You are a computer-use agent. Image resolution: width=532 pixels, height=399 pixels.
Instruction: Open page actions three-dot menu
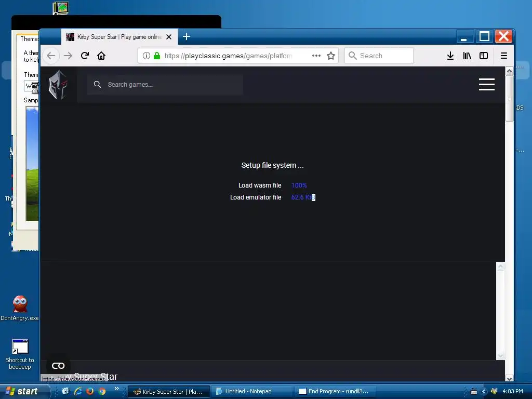(316, 56)
